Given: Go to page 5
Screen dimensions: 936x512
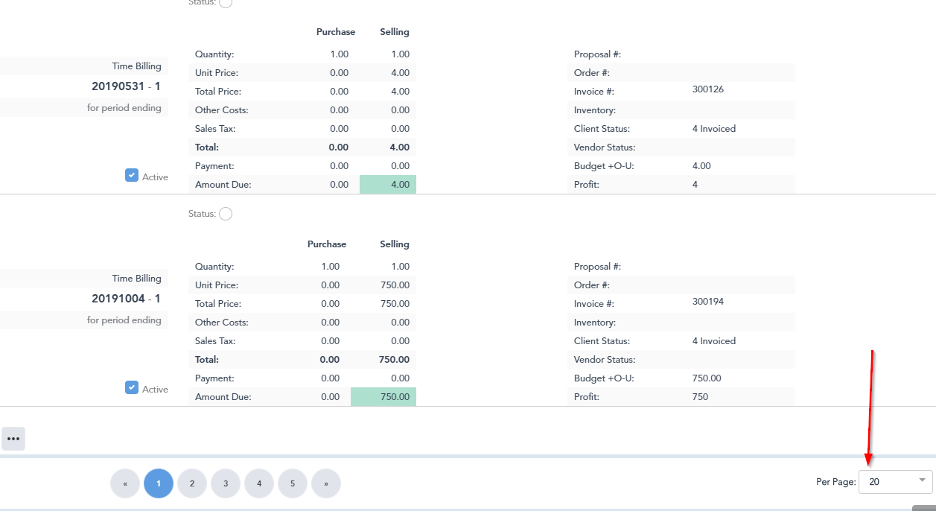Looking at the screenshot, I should pos(292,483).
